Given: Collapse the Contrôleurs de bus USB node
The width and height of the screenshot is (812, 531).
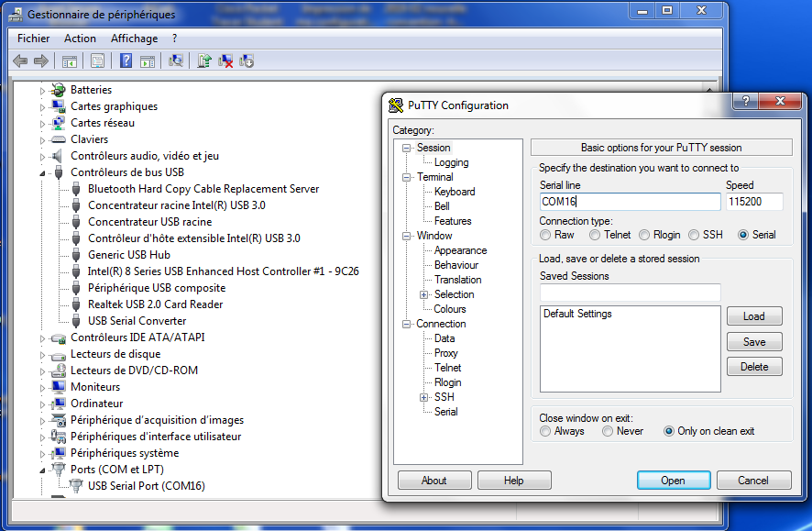Looking at the screenshot, I should [x=42, y=173].
